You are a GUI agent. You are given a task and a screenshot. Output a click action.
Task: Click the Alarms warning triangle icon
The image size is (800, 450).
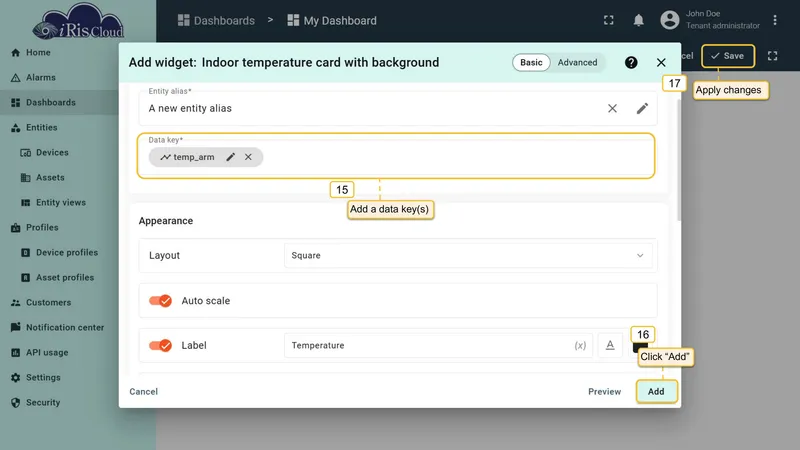point(16,78)
